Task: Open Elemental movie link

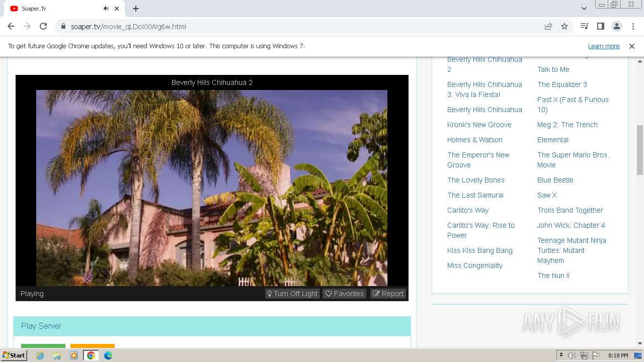Action: pyautogui.click(x=552, y=140)
